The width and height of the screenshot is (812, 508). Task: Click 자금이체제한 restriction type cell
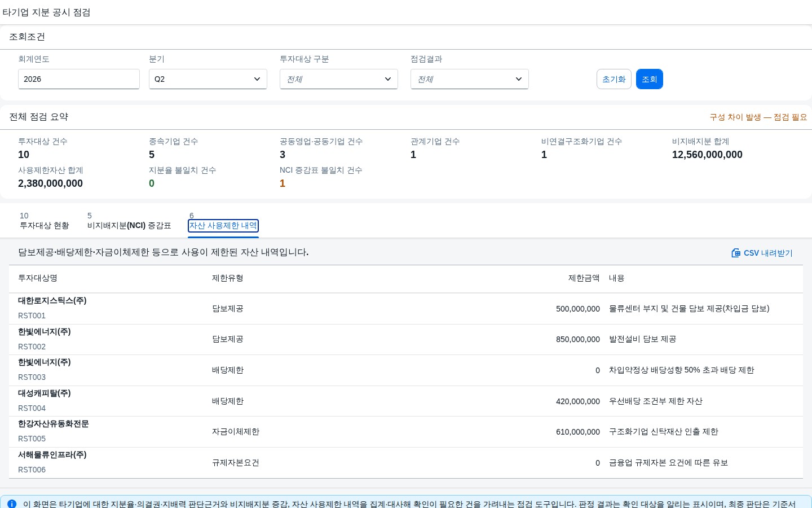pos(236,432)
